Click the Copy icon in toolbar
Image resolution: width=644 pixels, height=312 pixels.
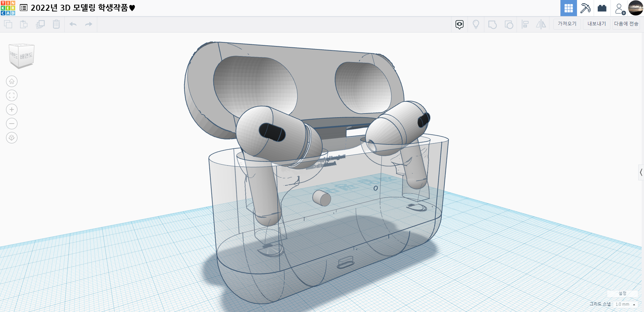click(x=8, y=24)
